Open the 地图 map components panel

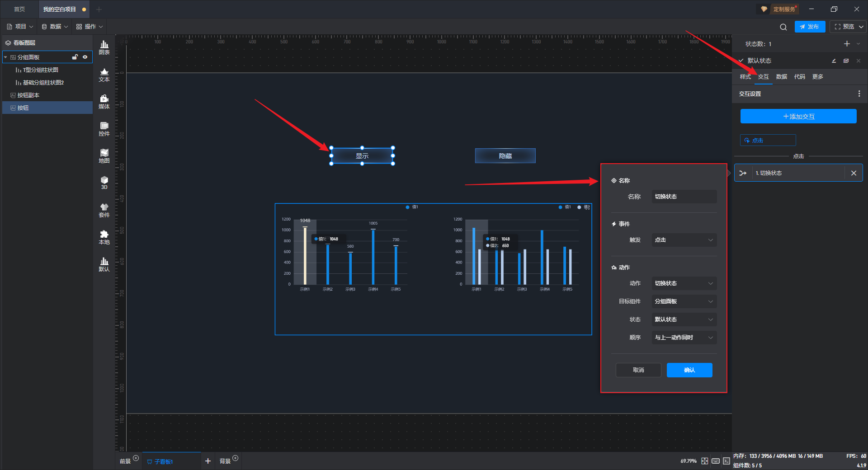point(104,156)
